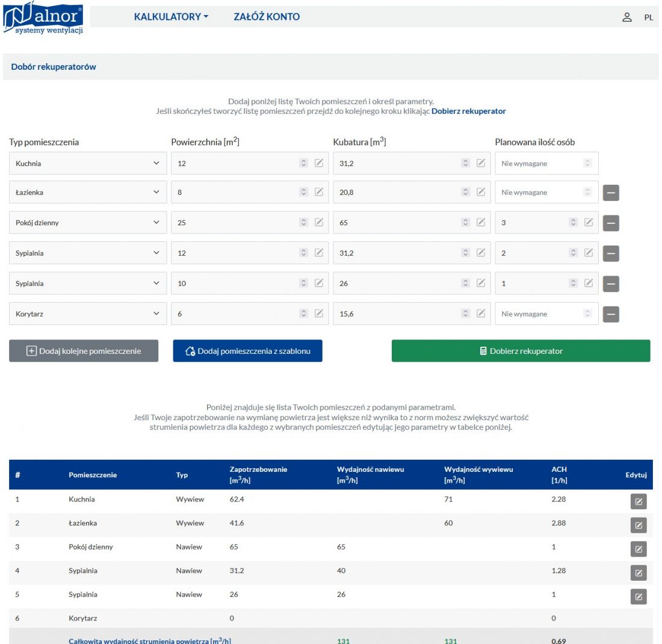This screenshot has width=662, height=644.
Task: Click Dodaj kolejne pomieszczenie button
Action: [84, 351]
